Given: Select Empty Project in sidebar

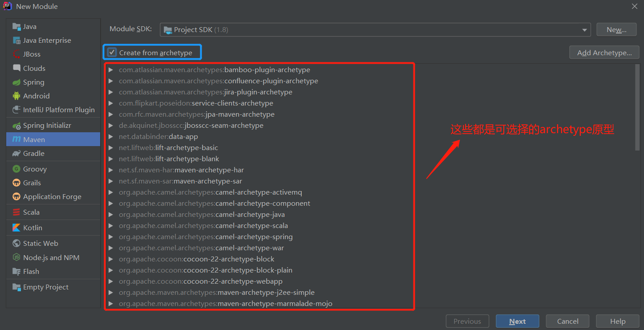Looking at the screenshot, I should (53, 287).
